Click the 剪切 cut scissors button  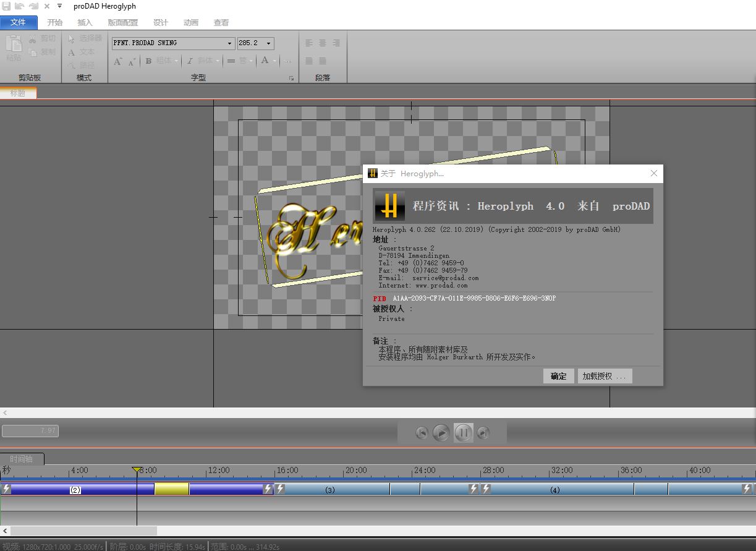pos(42,38)
